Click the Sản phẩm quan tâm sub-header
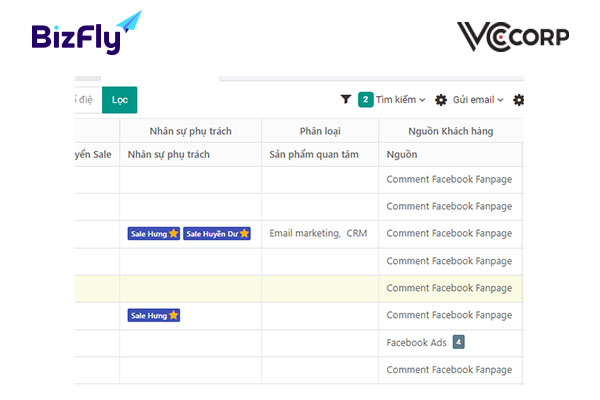Screen dimensions: 600x400 [x=314, y=154]
